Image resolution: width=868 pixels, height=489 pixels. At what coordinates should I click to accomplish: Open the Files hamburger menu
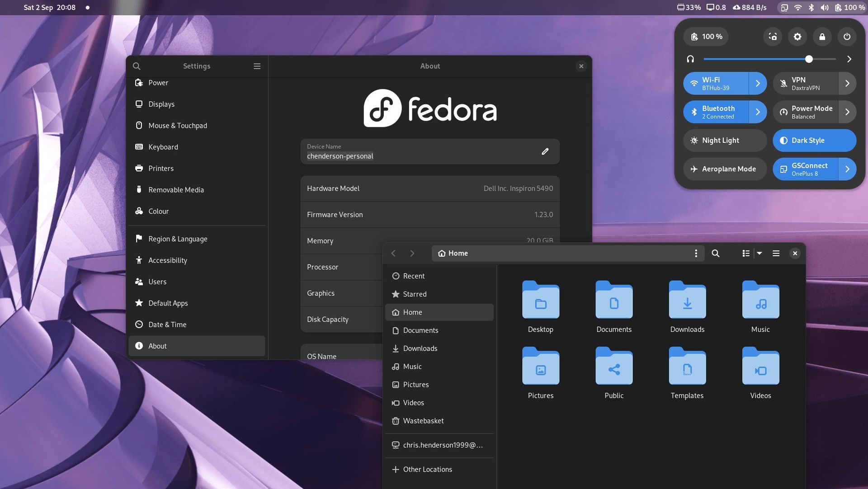(776, 253)
